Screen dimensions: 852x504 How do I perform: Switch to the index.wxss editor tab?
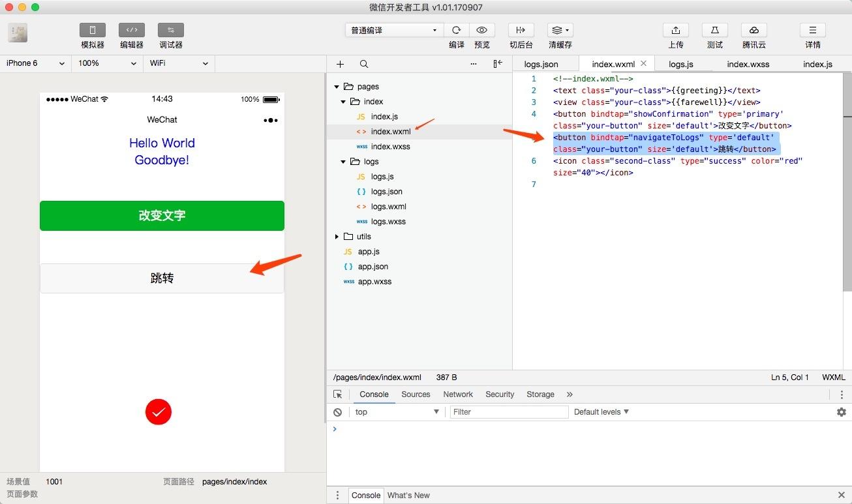pyautogui.click(x=748, y=64)
